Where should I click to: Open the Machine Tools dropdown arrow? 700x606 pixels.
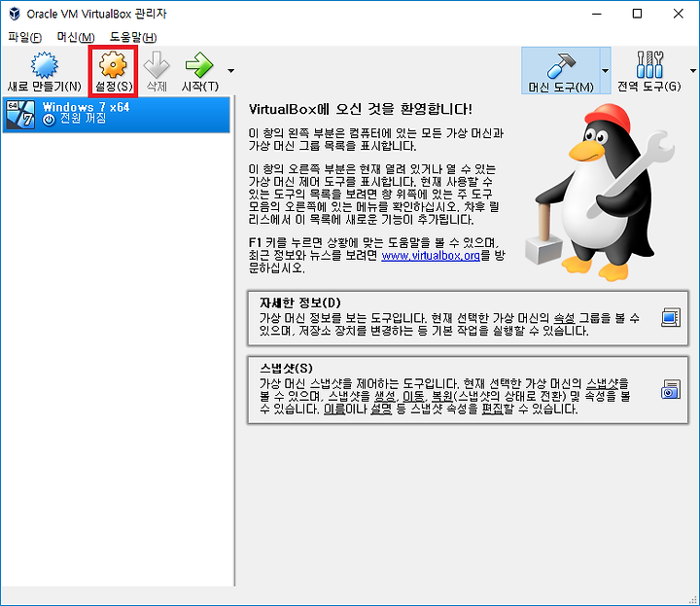coord(606,71)
